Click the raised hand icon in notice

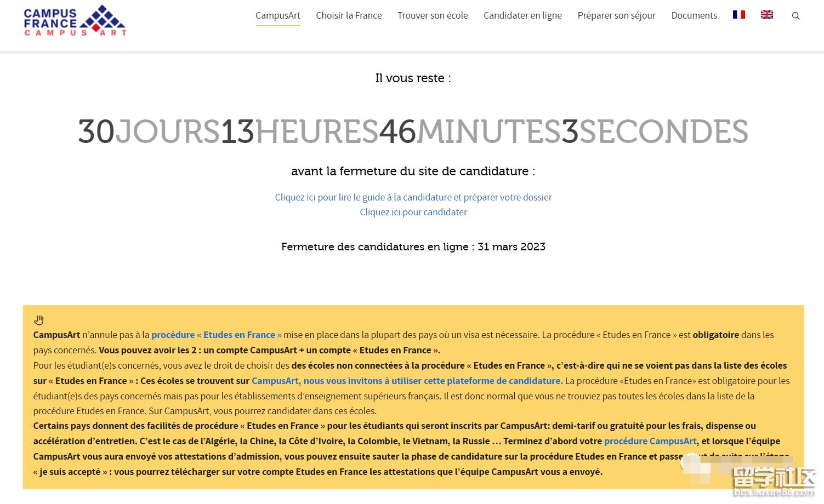click(39, 320)
